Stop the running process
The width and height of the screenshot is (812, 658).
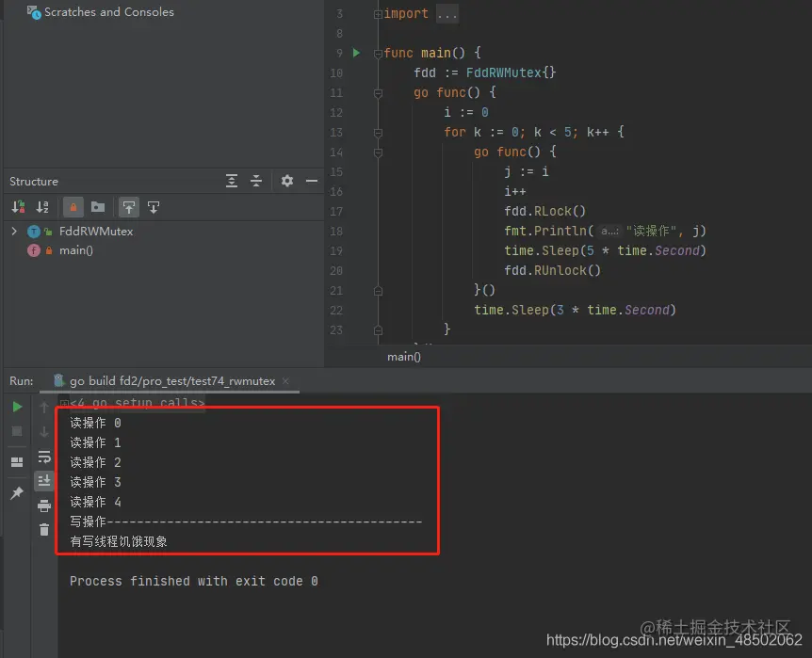click(x=17, y=431)
